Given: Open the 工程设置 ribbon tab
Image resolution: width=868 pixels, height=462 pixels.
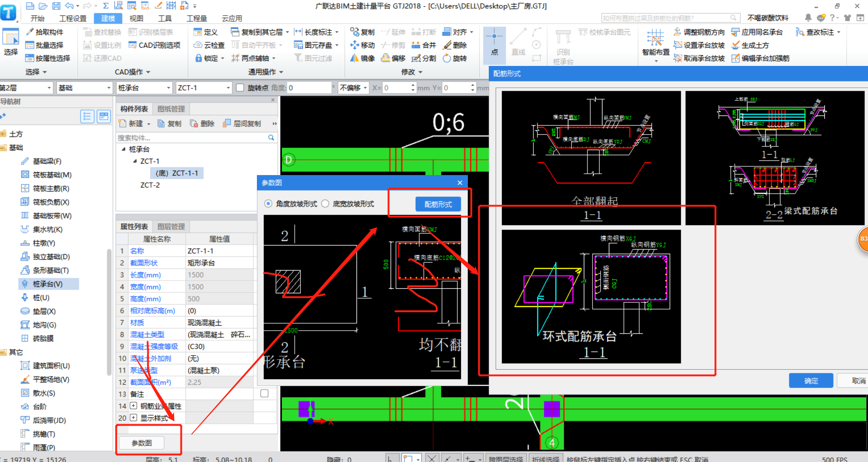Looking at the screenshot, I should [73, 18].
